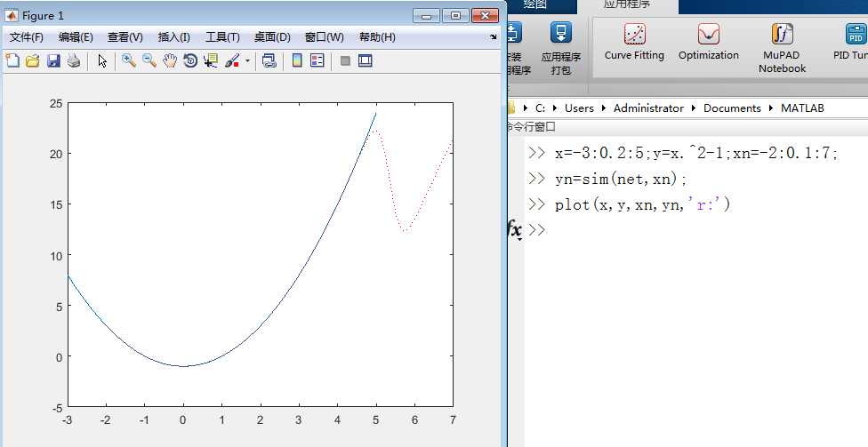Activate the Edit Plot arrow tool
Screen dimensions: 868x447
[102, 60]
